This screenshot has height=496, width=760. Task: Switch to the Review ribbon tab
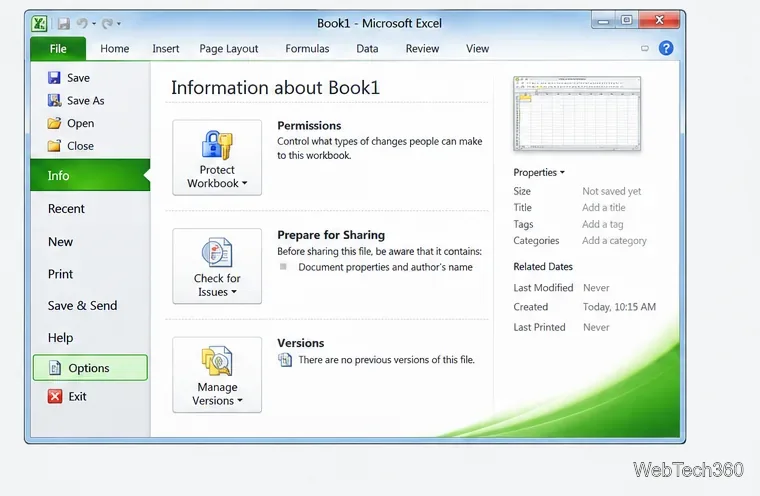pos(422,48)
